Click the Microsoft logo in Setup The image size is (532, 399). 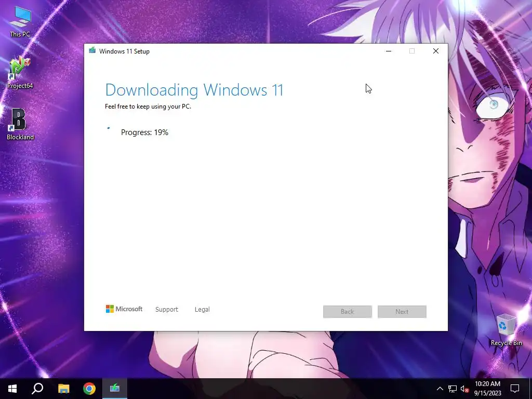(124, 309)
